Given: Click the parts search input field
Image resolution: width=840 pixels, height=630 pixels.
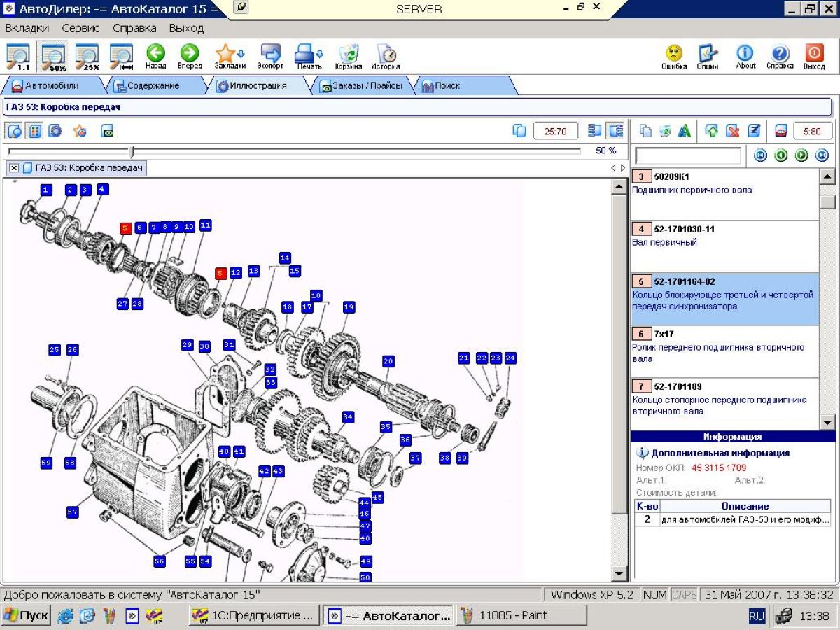Looking at the screenshot, I should tap(687, 155).
